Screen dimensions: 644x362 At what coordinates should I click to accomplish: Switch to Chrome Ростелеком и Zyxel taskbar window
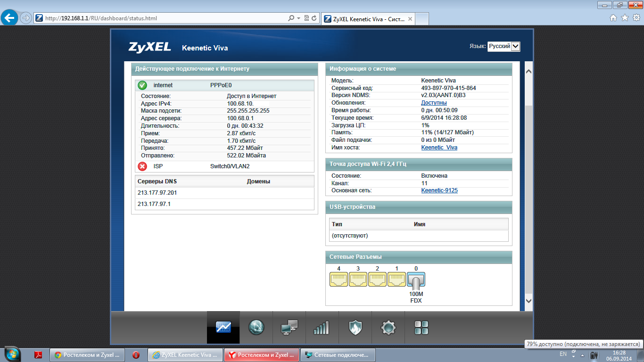87,355
